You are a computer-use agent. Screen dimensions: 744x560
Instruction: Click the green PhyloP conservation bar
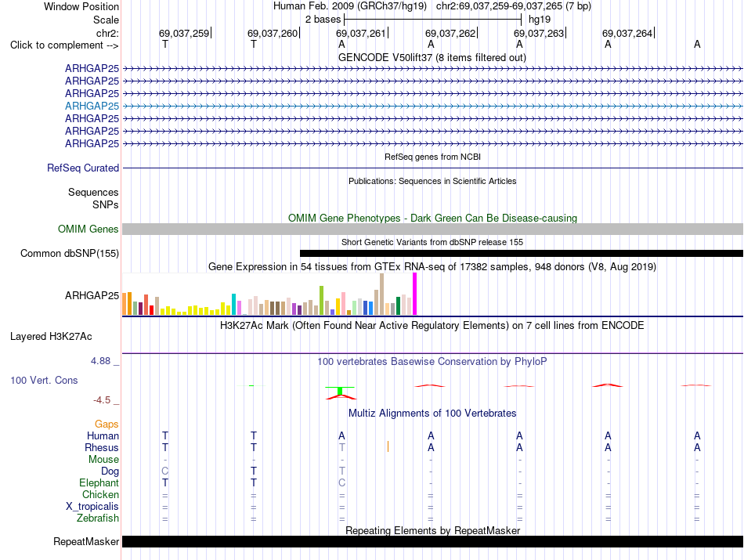340,391
